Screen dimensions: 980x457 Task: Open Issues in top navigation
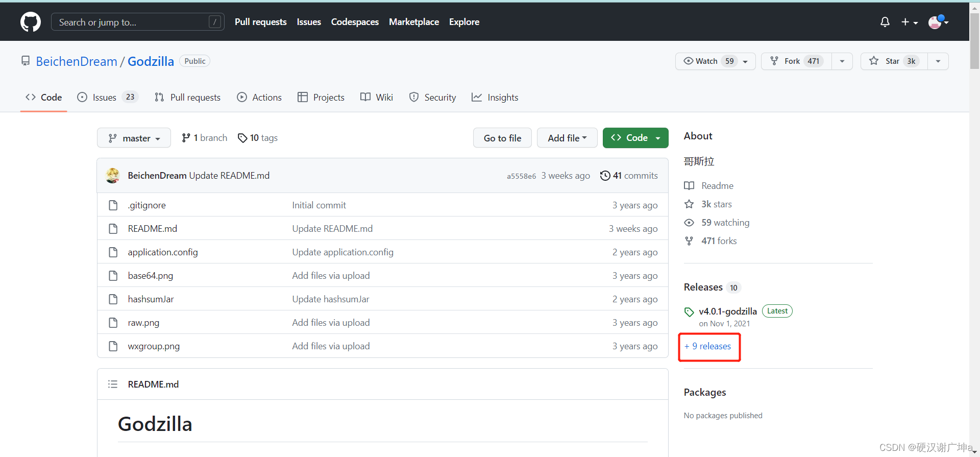(309, 22)
